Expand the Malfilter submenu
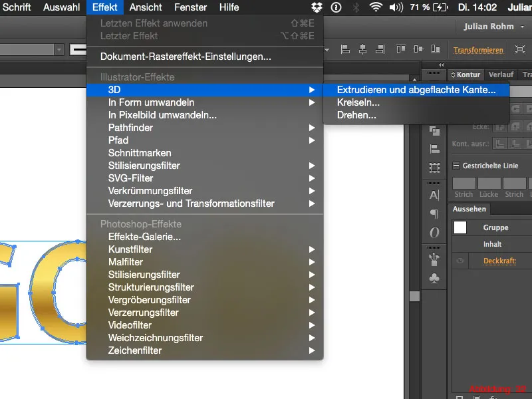 point(205,262)
